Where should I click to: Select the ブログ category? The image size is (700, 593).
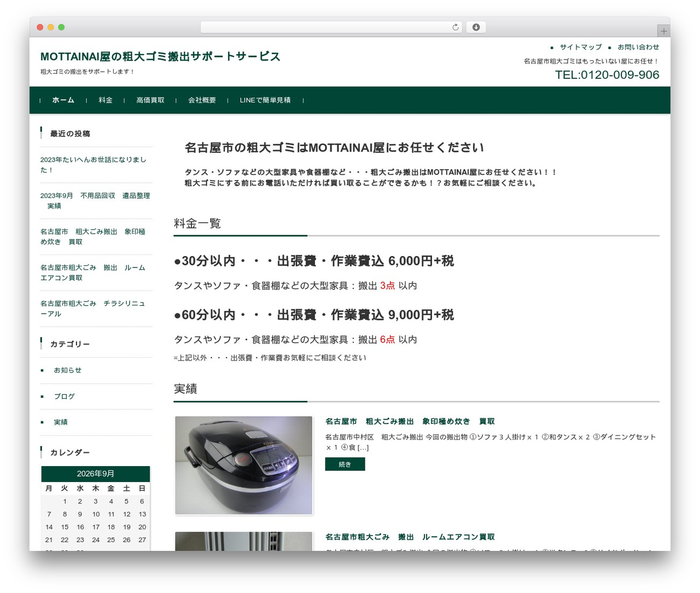click(x=64, y=396)
